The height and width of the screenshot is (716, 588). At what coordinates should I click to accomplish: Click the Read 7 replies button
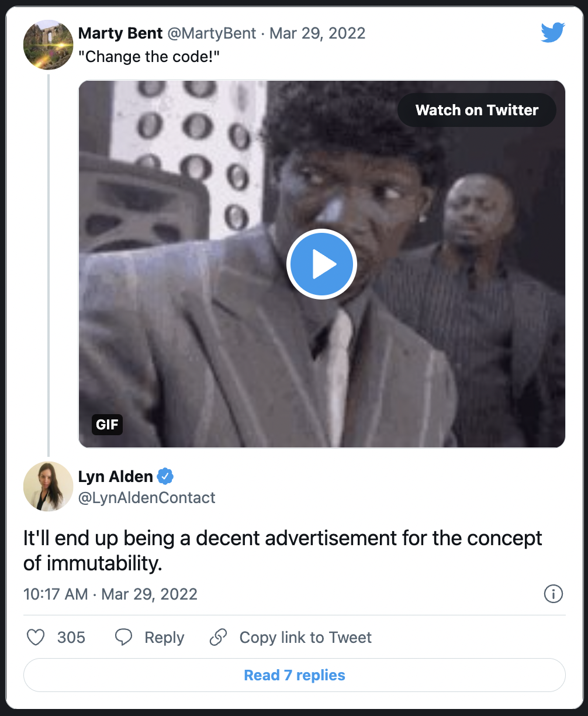tap(294, 676)
